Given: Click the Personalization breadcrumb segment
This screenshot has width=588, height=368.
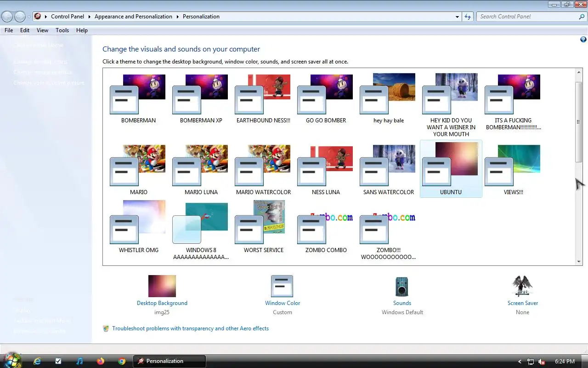Looking at the screenshot, I should (201, 17).
